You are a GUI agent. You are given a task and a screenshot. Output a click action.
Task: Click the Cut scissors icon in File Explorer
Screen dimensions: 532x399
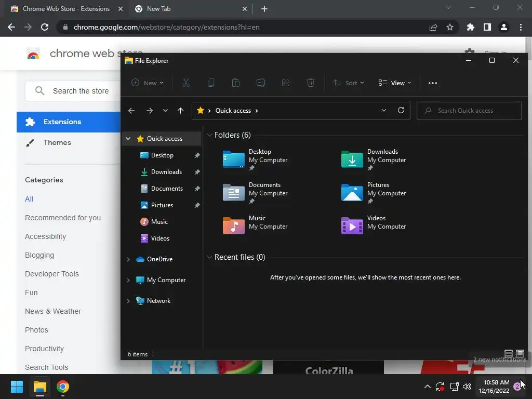click(x=185, y=83)
